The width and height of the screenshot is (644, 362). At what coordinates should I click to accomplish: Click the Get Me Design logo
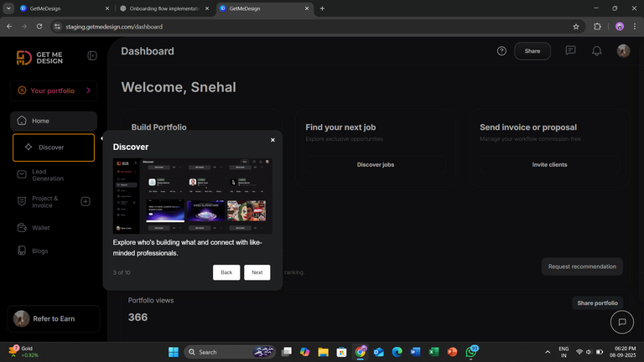(39, 58)
